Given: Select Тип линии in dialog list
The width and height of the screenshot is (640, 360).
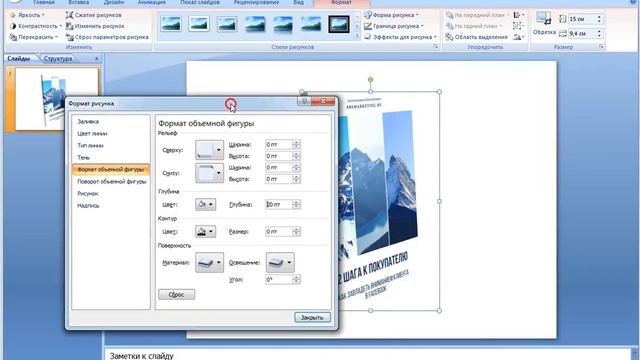Looking at the screenshot, I should [x=111, y=146].
